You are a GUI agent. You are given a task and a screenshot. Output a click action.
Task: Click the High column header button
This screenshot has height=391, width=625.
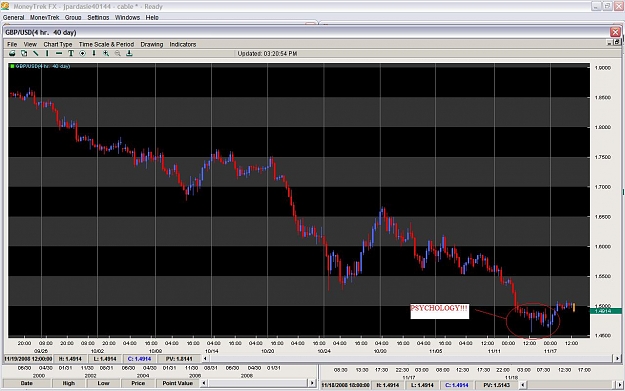(69, 383)
